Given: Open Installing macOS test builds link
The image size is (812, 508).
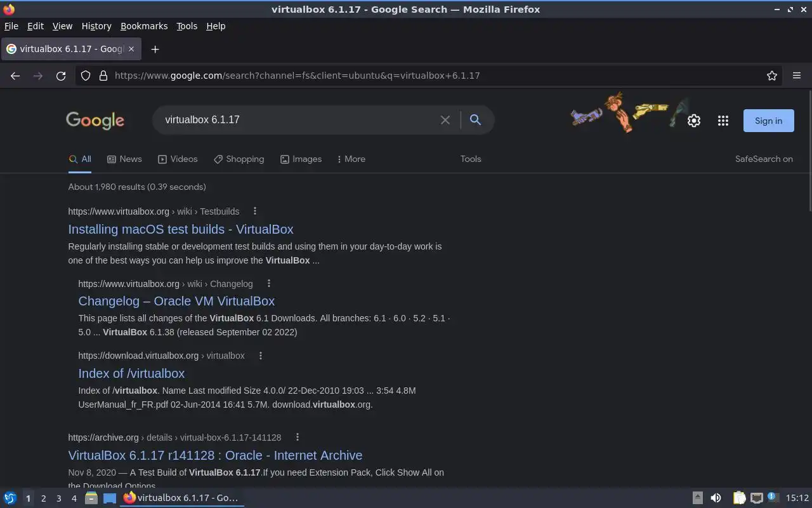Looking at the screenshot, I should coord(181,229).
